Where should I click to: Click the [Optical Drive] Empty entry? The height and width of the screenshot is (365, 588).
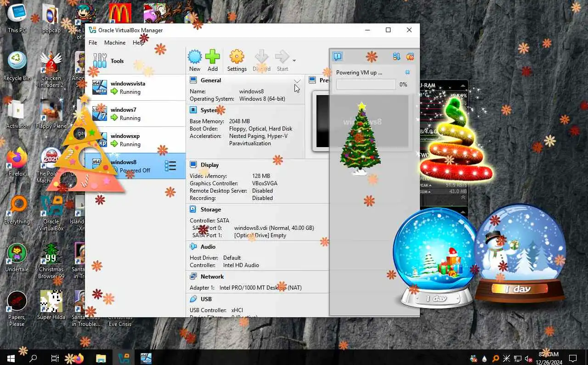(260, 235)
